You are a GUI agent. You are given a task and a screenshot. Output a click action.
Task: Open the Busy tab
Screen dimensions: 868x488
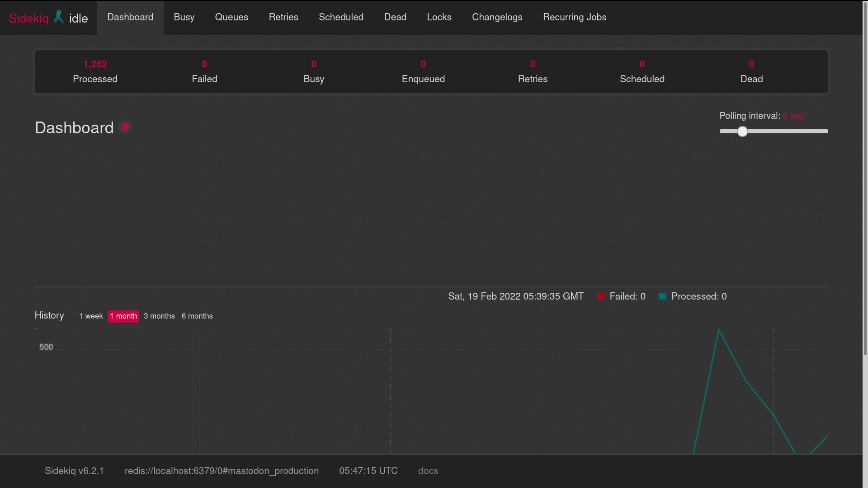[184, 17]
